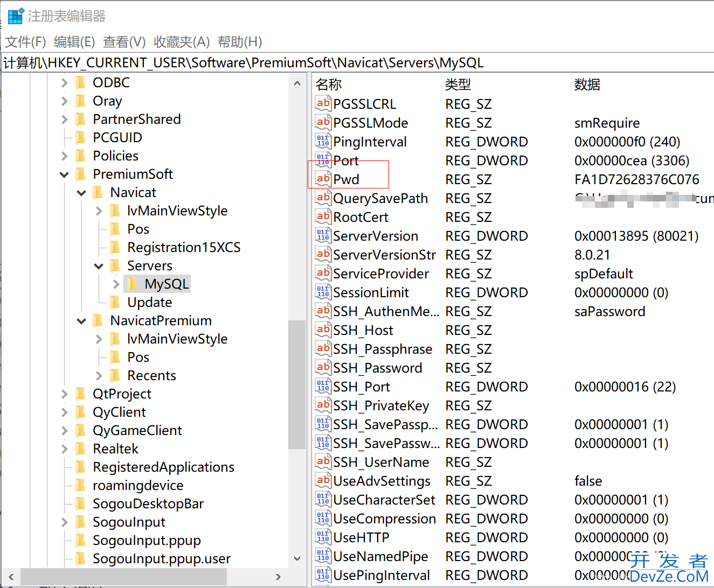Select the SSH_SavePassw... value name
Screen dimensions: 714x588
coord(386,443)
